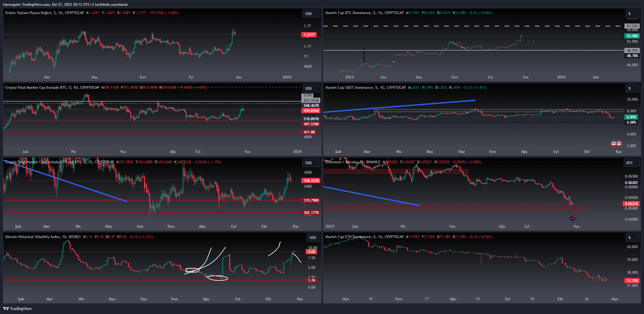Open the BTC currency selector in Ethereum/Bitcoin chart

tap(632, 163)
